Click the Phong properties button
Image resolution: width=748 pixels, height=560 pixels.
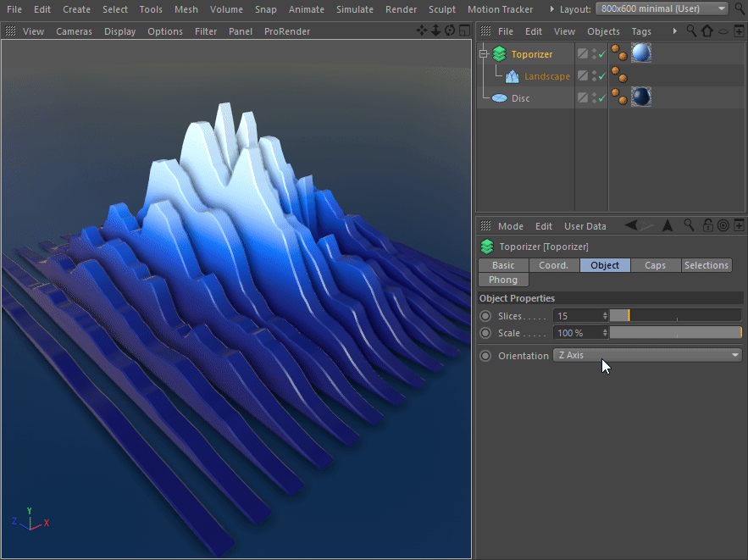pyautogui.click(x=503, y=280)
